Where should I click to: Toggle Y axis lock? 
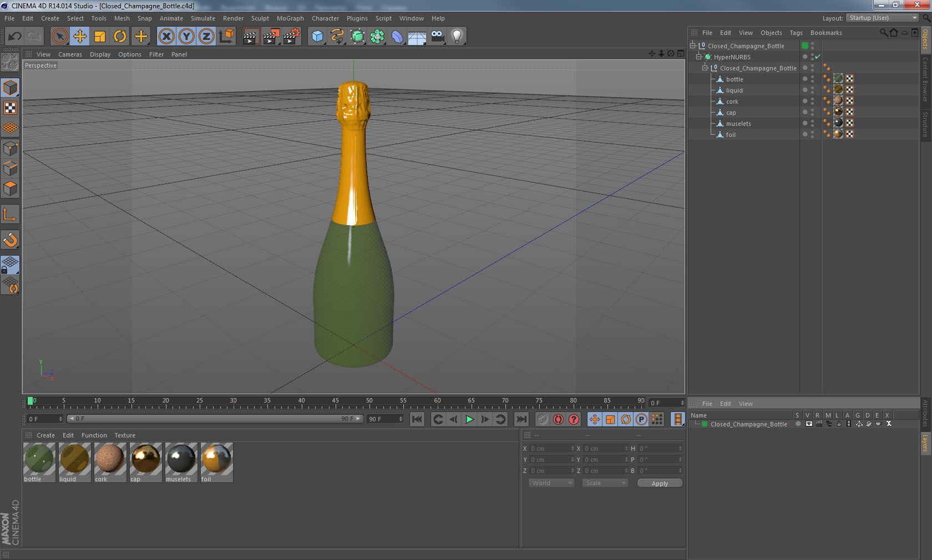pos(186,37)
